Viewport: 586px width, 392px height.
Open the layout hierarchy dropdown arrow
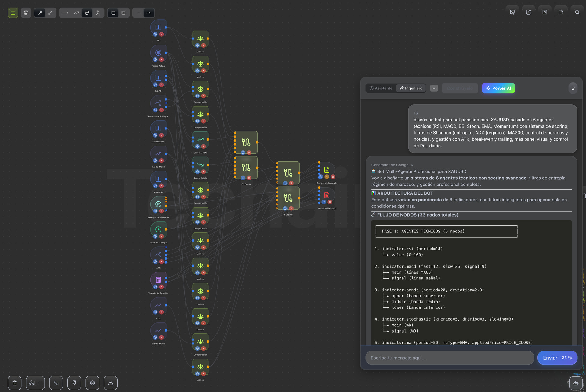click(38, 383)
